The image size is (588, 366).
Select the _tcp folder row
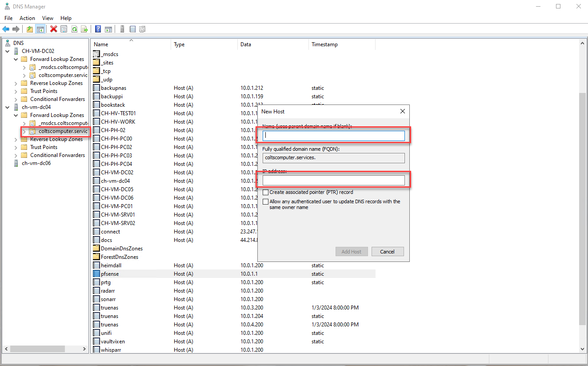click(106, 71)
